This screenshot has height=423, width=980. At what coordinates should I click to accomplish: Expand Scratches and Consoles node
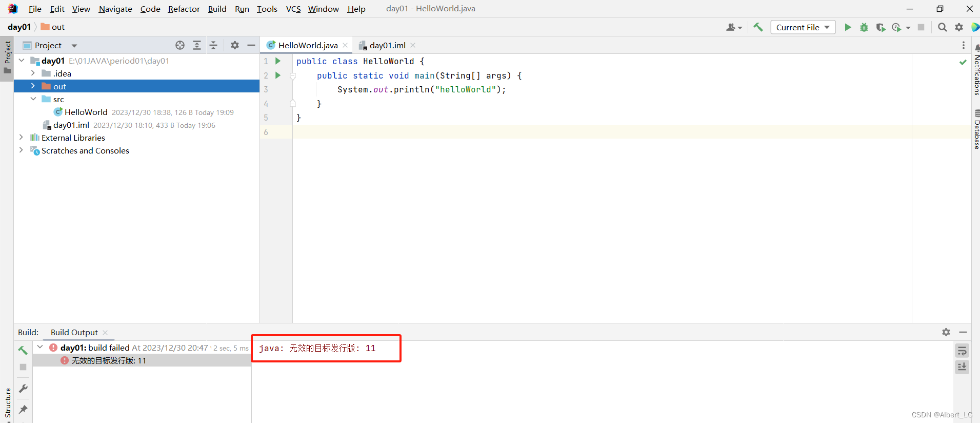click(21, 150)
